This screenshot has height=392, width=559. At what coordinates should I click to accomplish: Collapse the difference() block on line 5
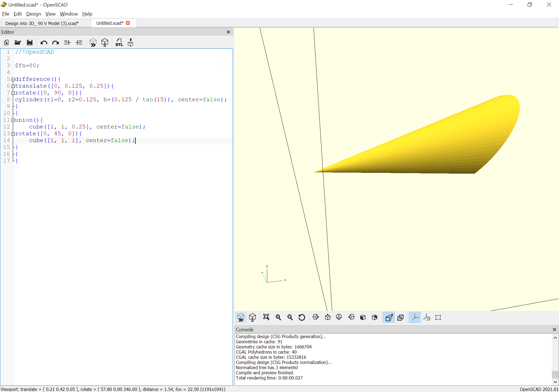13,79
